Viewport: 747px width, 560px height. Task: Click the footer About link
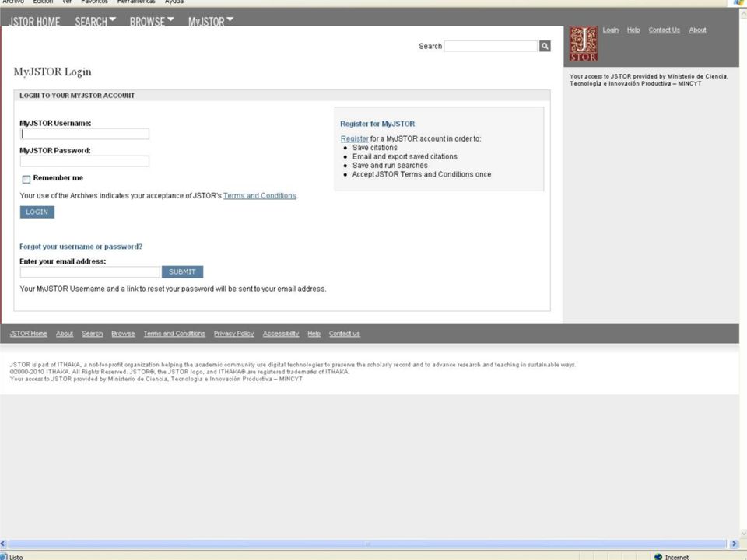tap(65, 334)
